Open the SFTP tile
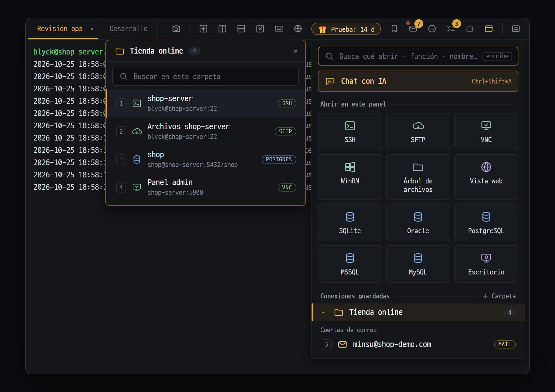 (x=418, y=132)
